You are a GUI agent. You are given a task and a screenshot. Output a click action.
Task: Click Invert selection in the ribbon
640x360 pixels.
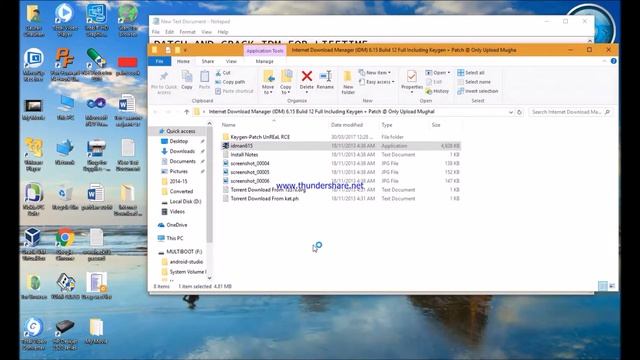[478, 91]
